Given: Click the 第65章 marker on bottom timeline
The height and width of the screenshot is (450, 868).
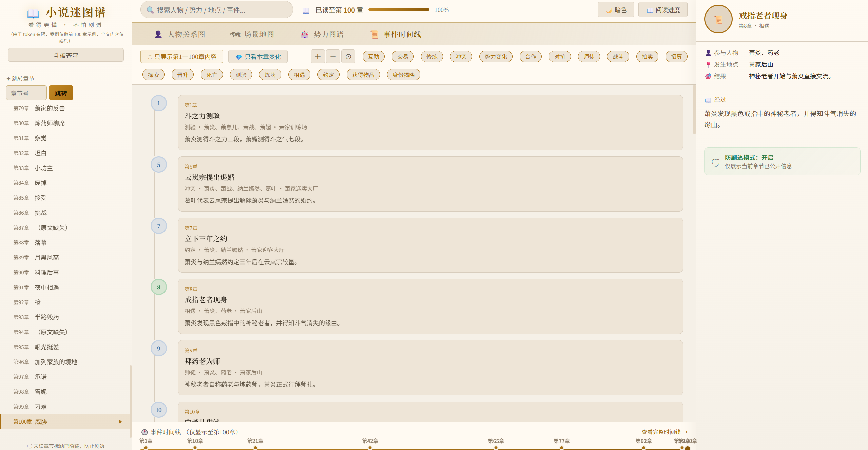Looking at the screenshot, I should coord(496,447).
